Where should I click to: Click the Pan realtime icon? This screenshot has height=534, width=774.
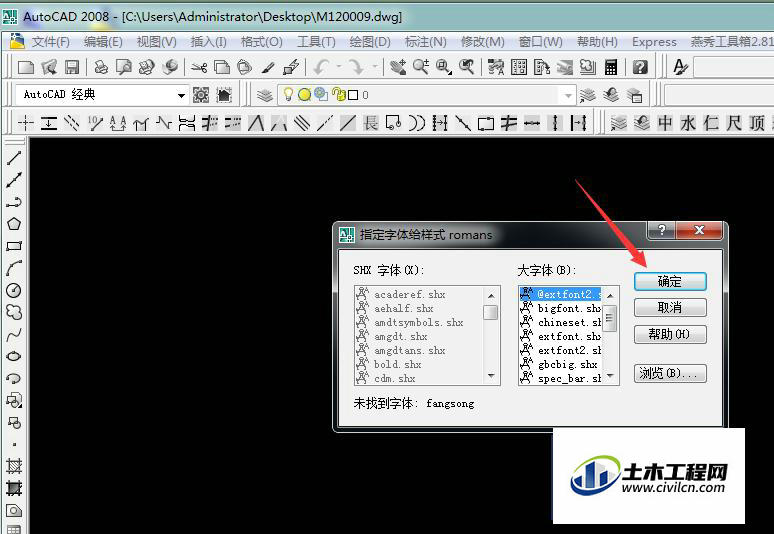click(398, 67)
